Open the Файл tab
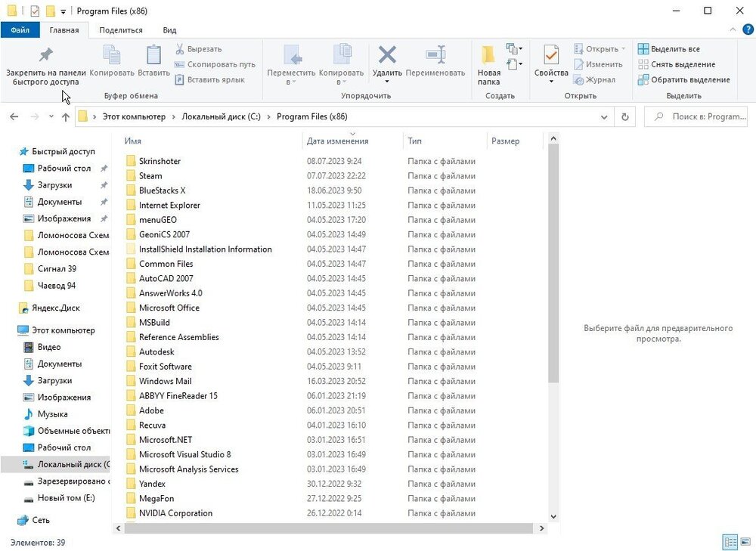Viewport: 756px width, 551px height. (20, 30)
